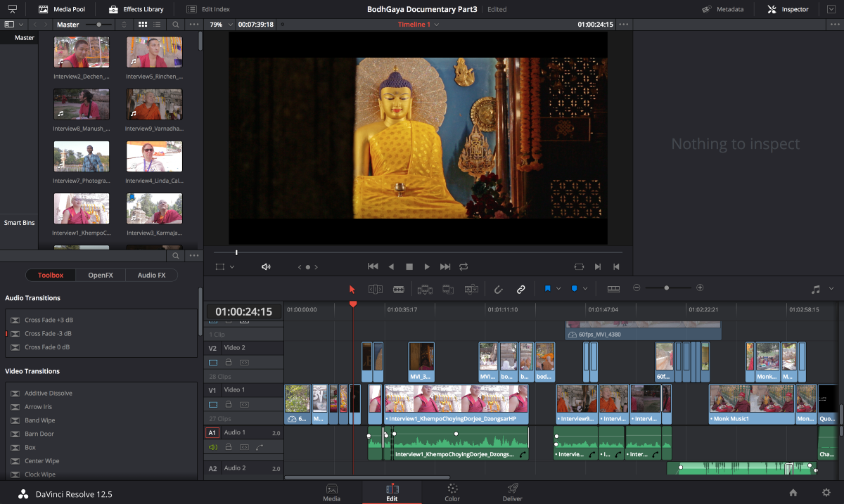Activate the Trim edit mode tool
The height and width of the screenshot is (504, 844).
[375, 289]
